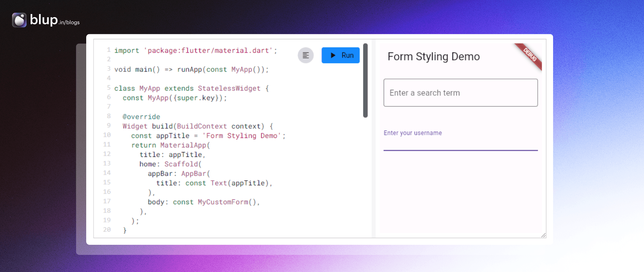
Task: Click the code editor vertical scrollbar
Action: coord(365,81)
